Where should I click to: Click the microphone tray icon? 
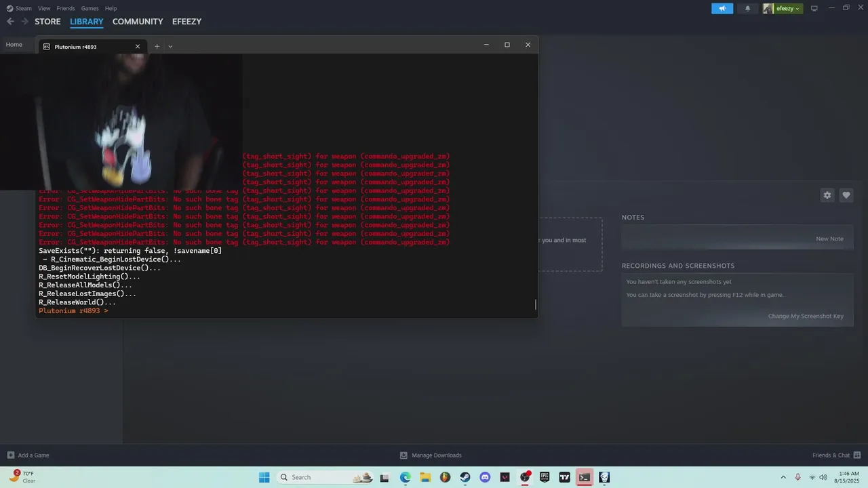[797, 477]
